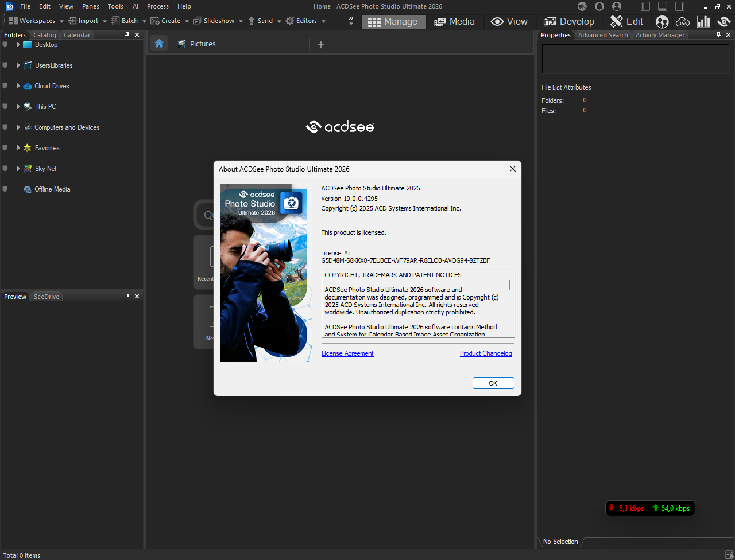Click the Create toolbar button
Image resolution: width=735 pixels, height=560 pixels.
pyautogui.click(x=165, y=21)
